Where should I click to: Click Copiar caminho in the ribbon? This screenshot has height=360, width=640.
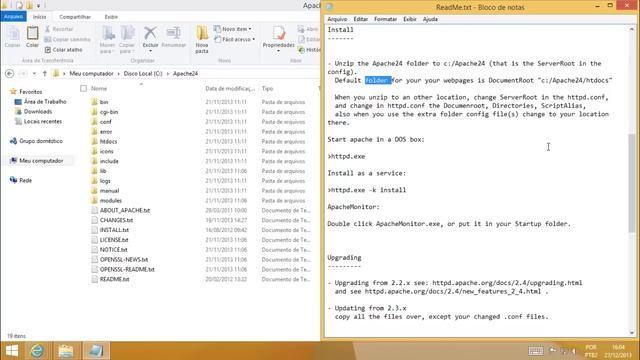coord(68,40)
